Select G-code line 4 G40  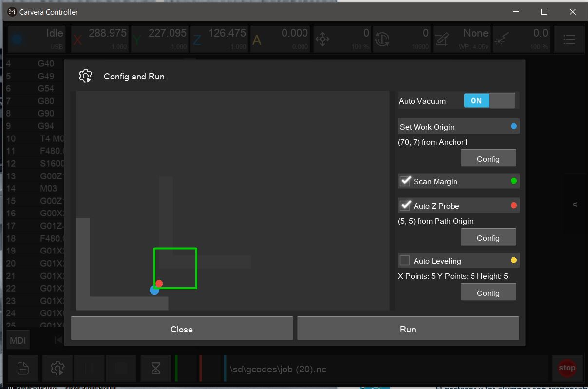click(34, 63)
